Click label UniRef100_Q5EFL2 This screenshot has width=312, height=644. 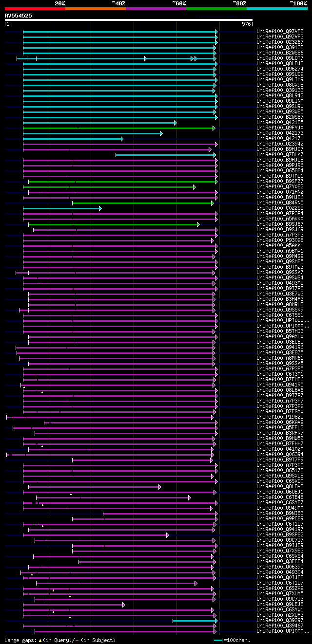click(280, 428)
